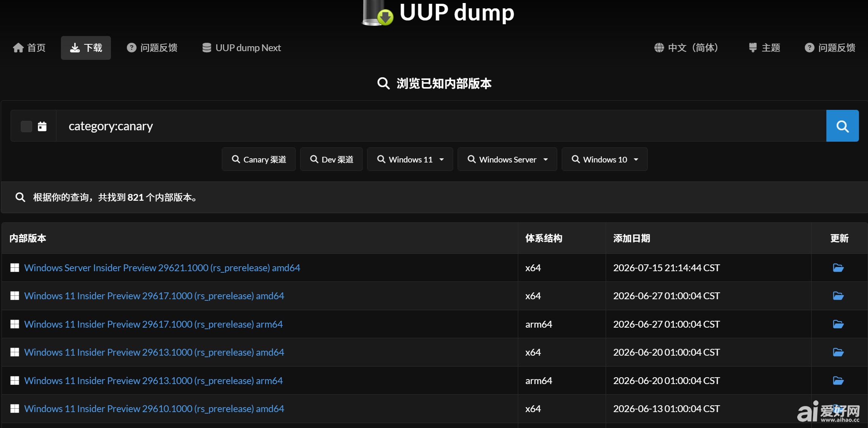The height and width of the screenshot is (428, 868).
Task: Expand the Windows 10 filter dropdown
Action: 605,159
